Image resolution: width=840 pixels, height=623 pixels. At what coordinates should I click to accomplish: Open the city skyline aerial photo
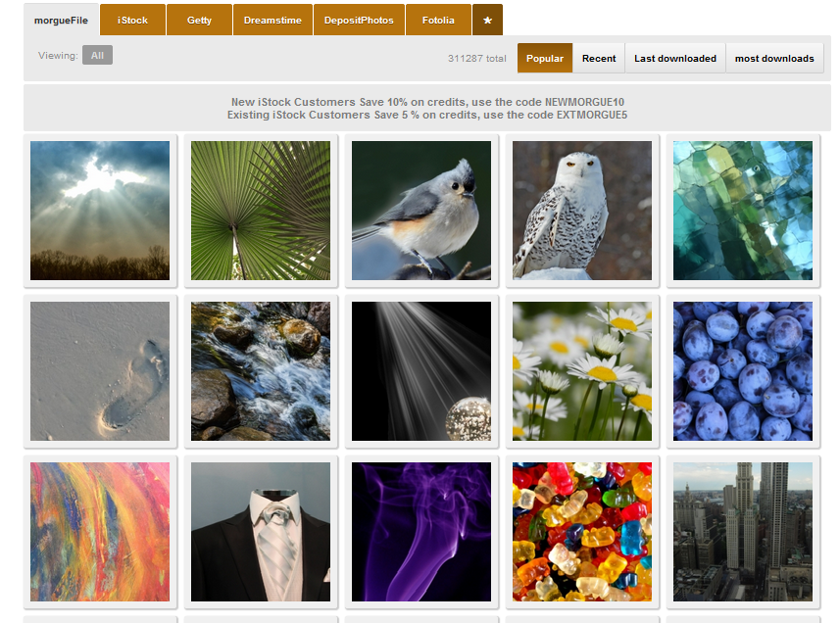point(743,532)
